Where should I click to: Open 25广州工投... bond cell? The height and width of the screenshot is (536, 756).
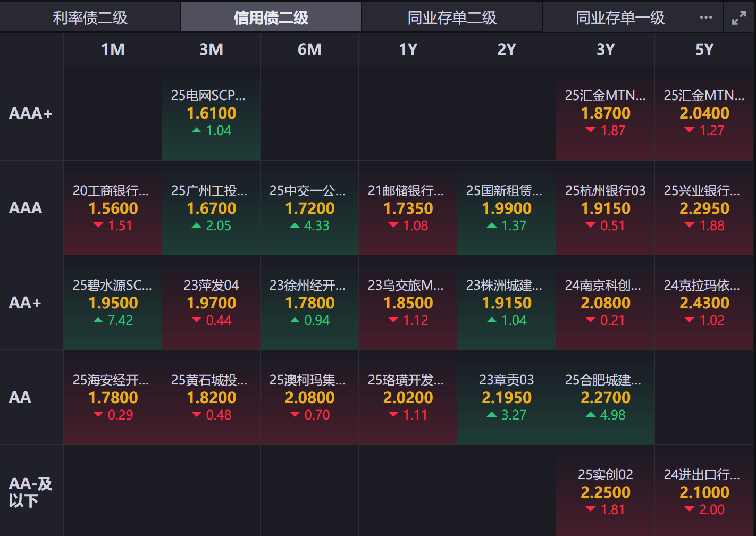tap(211, 208)
